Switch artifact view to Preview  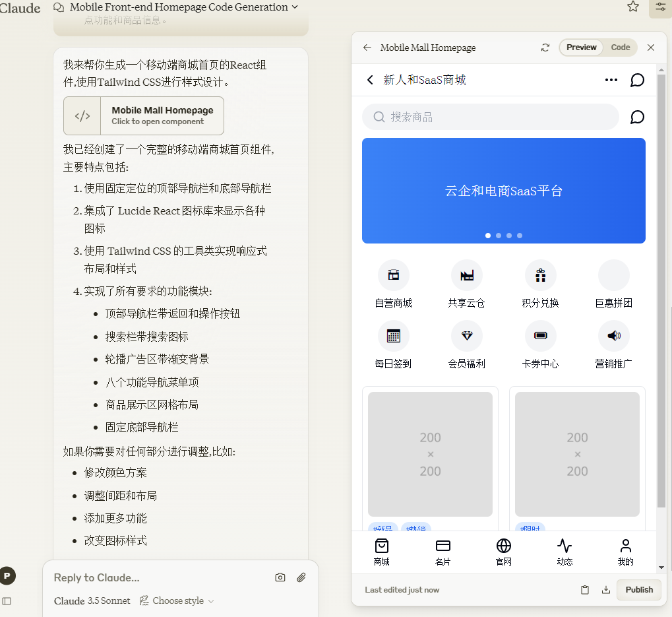pos(581,48)
